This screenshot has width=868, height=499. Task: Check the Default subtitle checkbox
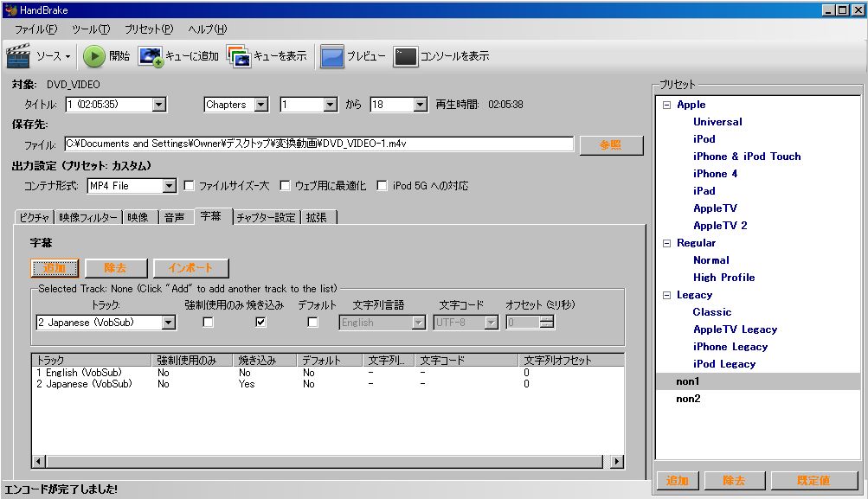pyautogui.click(x=312, y=322)
